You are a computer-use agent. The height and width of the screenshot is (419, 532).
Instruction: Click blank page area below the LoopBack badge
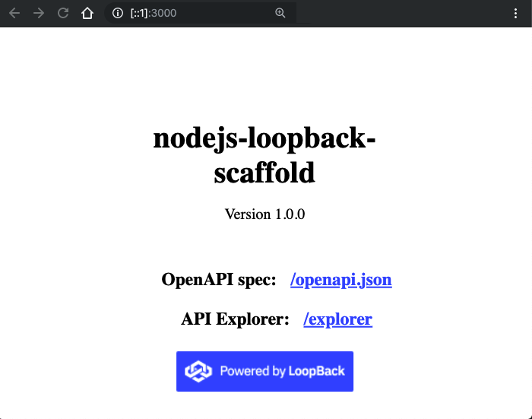click(264, 405)
